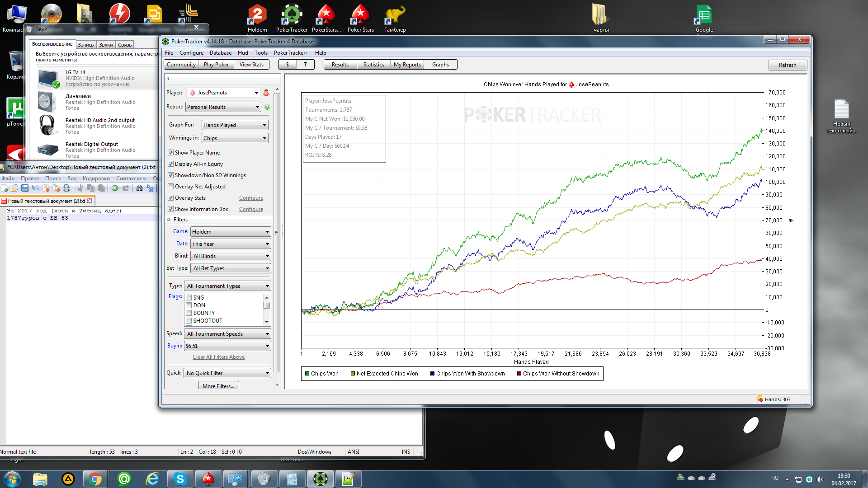Collapse the Filters section expander
This screenshot has width=868, height=488.
(x=169, y=220)
